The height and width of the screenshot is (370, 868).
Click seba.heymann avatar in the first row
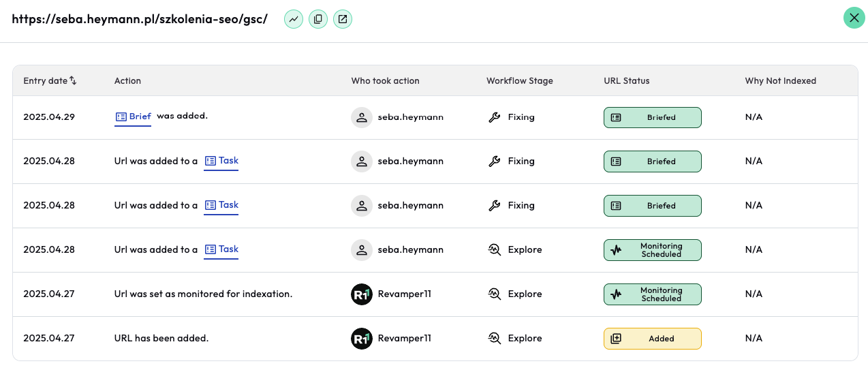[362, 117]
